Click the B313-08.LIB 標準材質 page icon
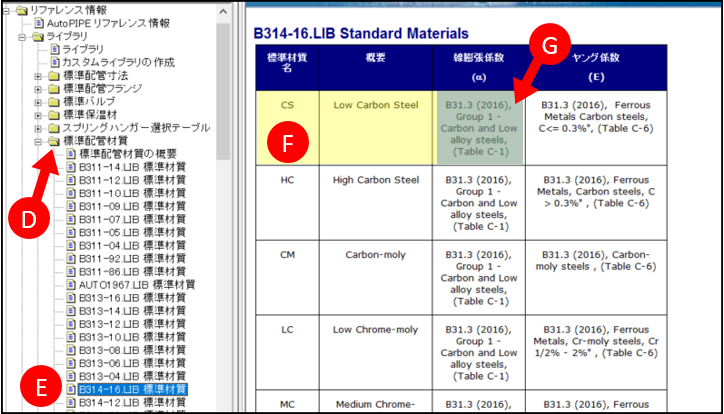The image size is (724, 414). (x=71, y=350)
